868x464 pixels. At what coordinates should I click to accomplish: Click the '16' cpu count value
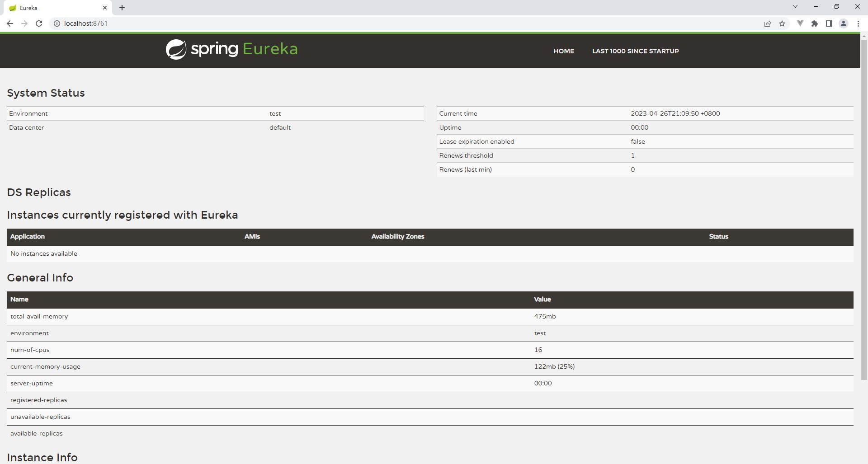538,350
